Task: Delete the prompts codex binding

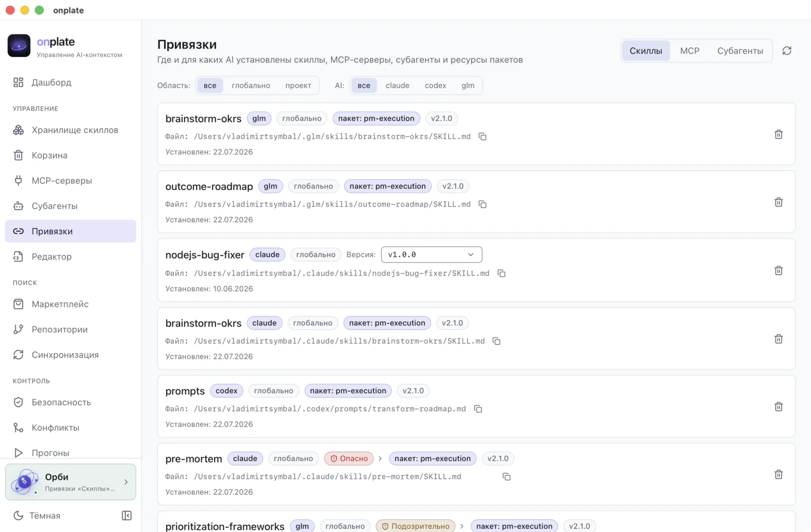Action: tap(779, 407)
